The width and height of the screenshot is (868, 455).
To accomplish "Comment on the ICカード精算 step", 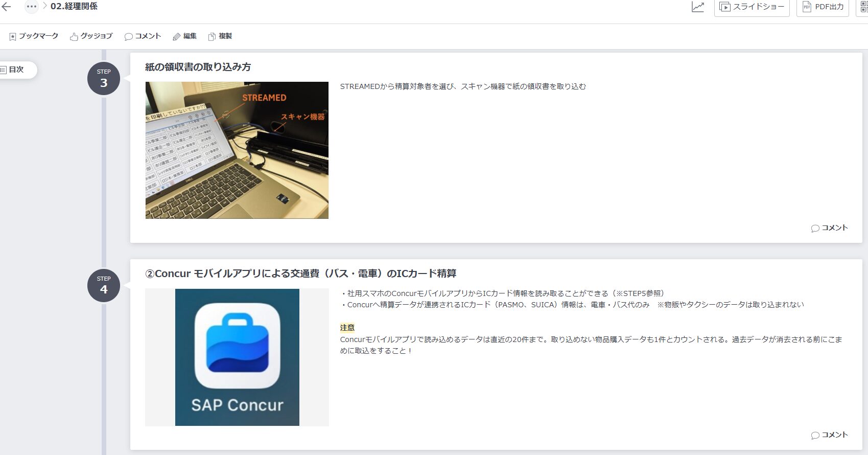I will [829, 435].
